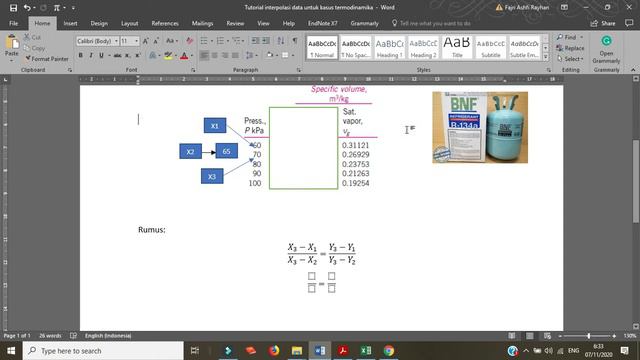
Task: Open Comments icon beside Share
Action: (x=629, y=23)
